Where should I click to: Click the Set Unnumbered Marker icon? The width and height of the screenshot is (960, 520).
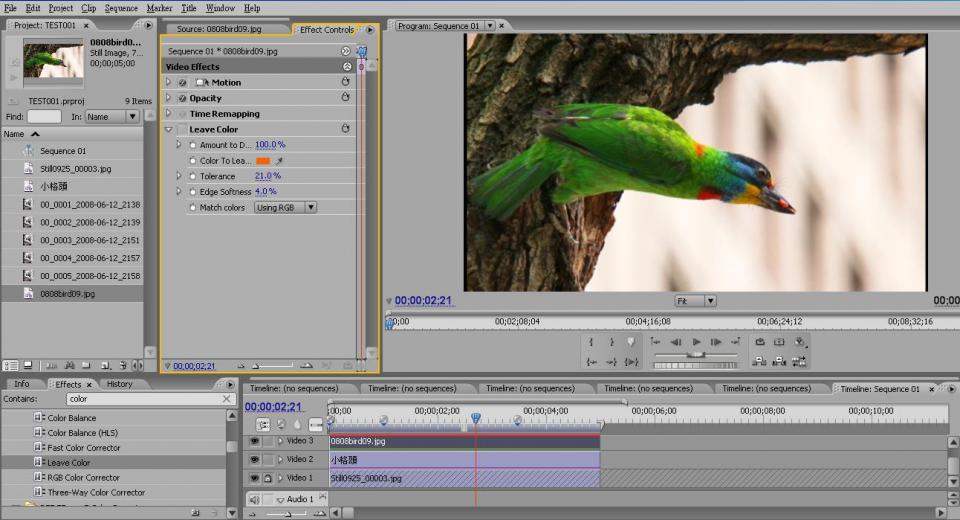click(631, 342)
